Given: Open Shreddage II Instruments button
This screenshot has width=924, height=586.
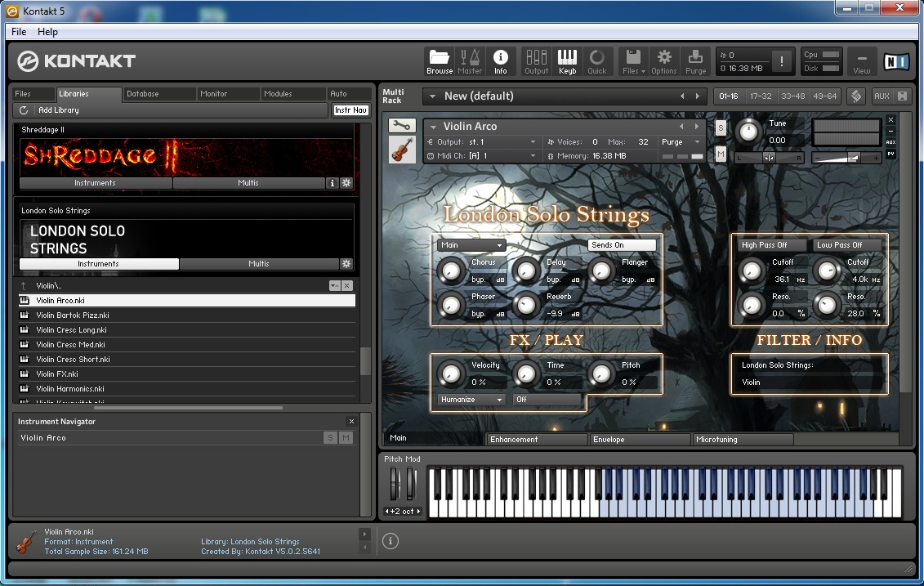Looking at the screenshot, I should tap(96, 183).
